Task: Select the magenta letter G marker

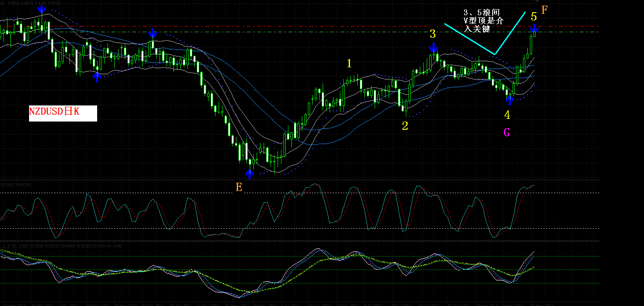Action: 507,133
